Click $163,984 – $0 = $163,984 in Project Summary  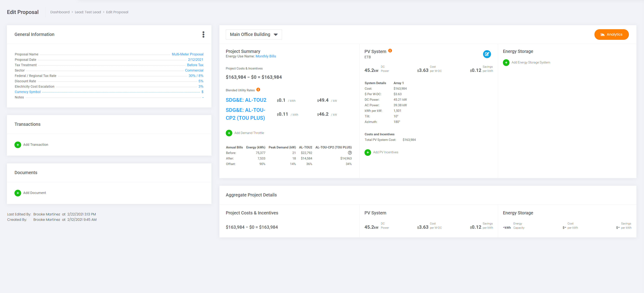[253, 77]
